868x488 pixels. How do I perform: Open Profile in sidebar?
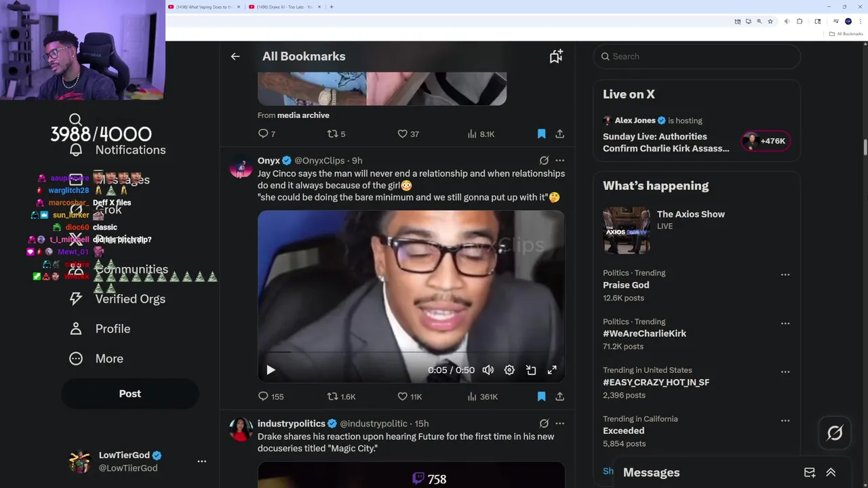[x=100, y=329]
